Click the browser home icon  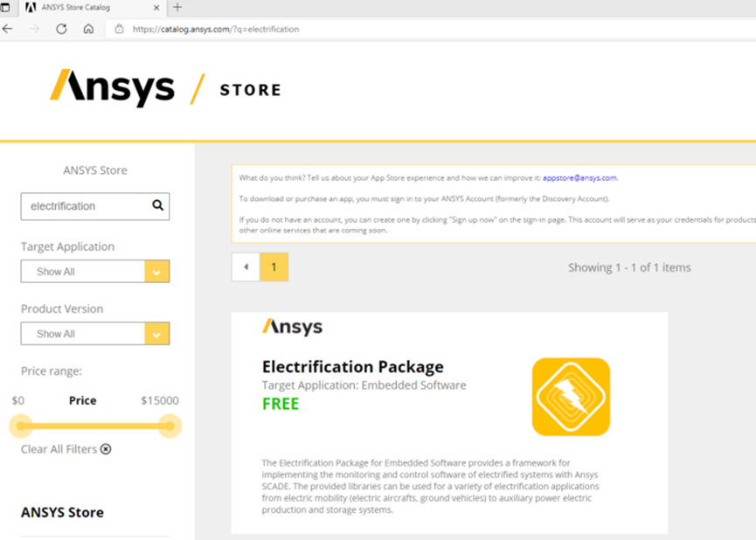(x=87, y=28)
